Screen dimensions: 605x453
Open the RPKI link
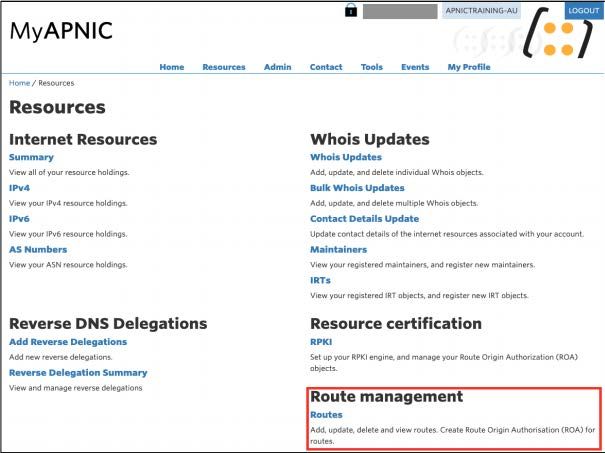point(321,342)
